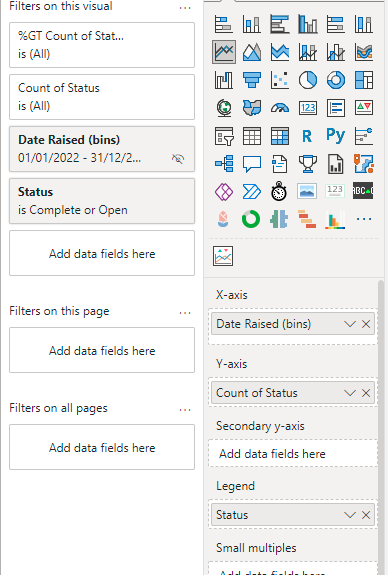The image size is (388, 575).
Task: Select the Matrix visual
Action: point(279,136)
